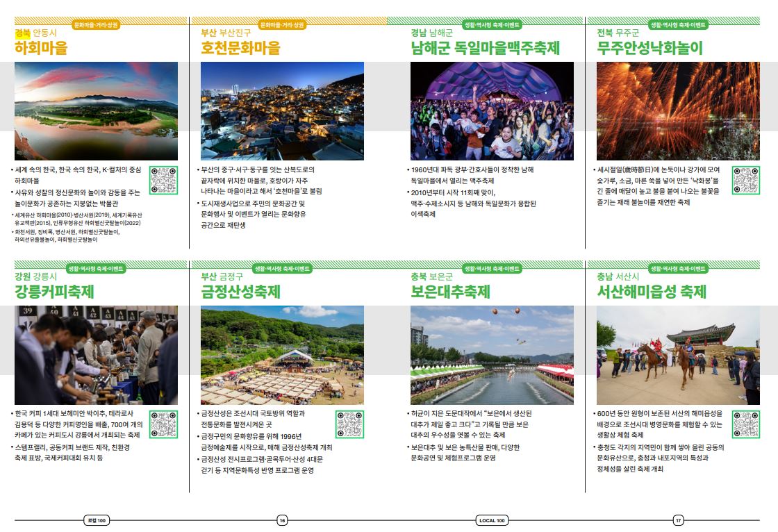Click the QR code beside Hahoe Village description
The height and width of the screenshot is (532, 778).
pos(164,181)
